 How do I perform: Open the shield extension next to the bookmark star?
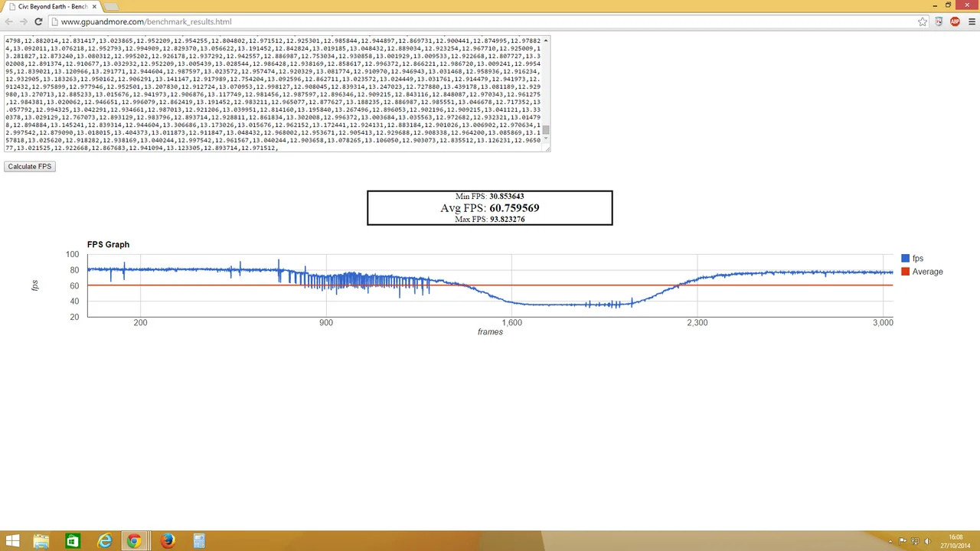coord(939,21)
